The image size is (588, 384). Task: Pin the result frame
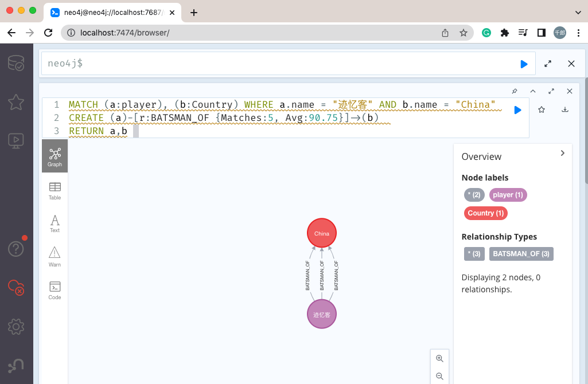coord(515,91)
